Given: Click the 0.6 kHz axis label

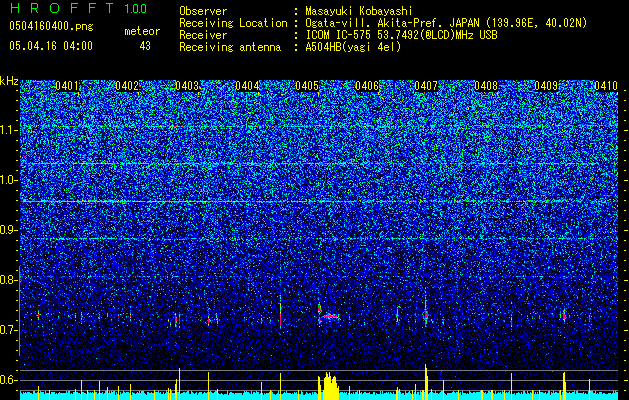Looking at the screenshot, I should (x=8, y=380).
